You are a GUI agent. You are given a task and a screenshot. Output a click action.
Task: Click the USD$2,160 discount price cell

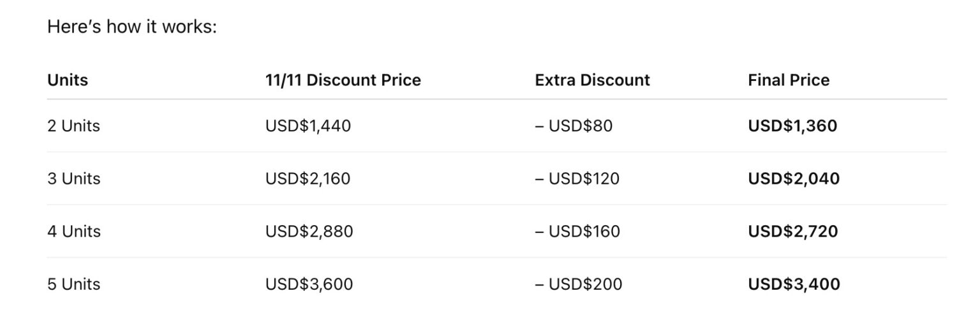[308, 179]
